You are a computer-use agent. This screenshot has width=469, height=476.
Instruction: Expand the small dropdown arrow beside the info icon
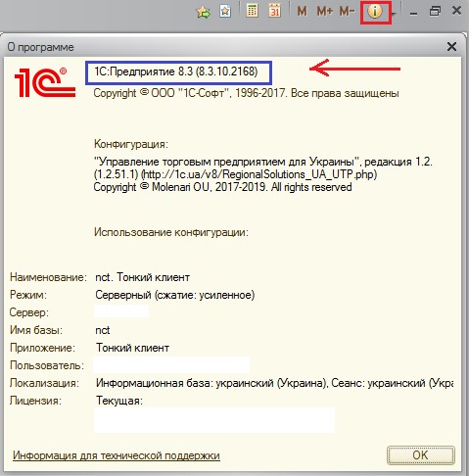point(394,14)
